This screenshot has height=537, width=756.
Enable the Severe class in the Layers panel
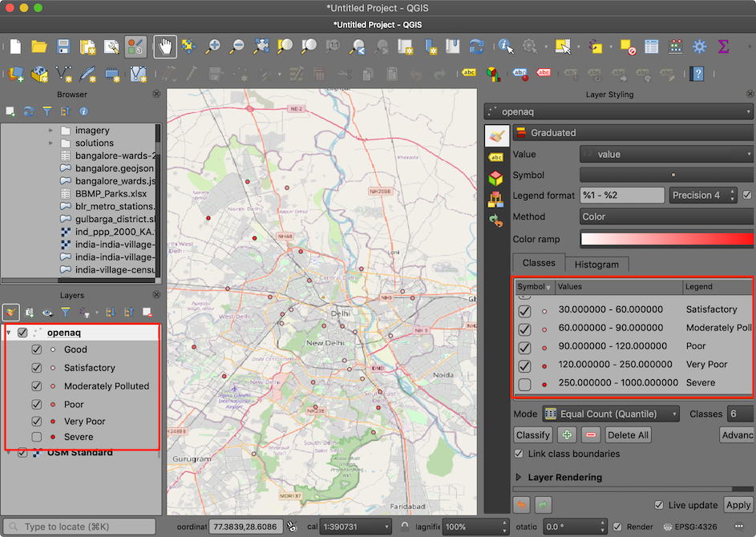click(36, 437)
